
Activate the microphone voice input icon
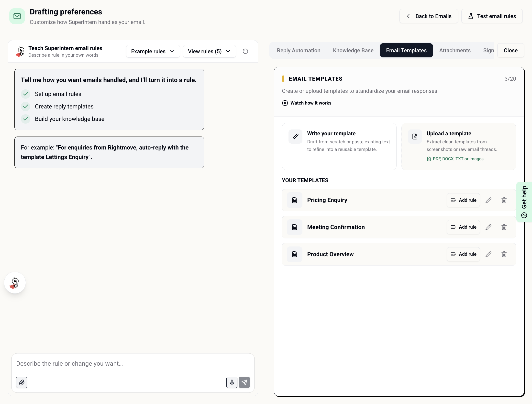[232, 382]
